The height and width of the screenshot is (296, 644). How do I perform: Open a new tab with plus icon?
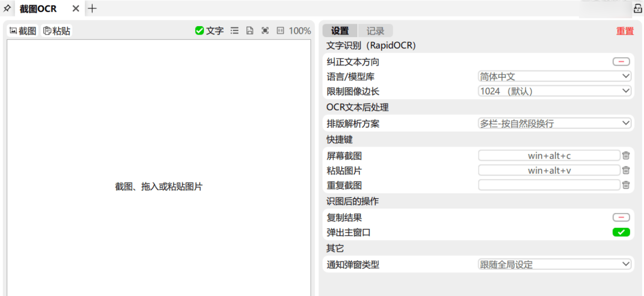point(92,8)
